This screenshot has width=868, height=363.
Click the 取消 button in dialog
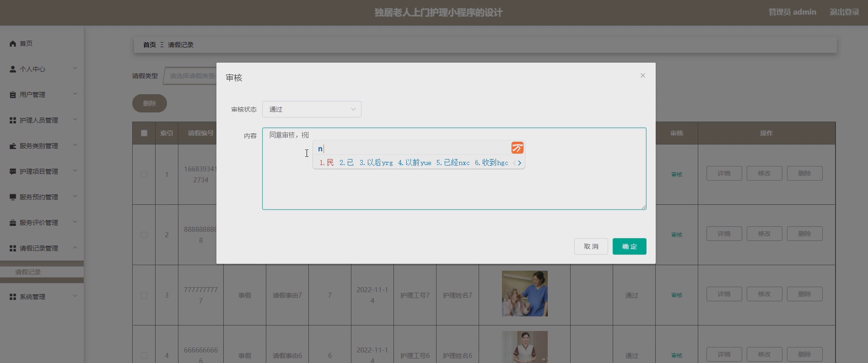pos(591,246)
